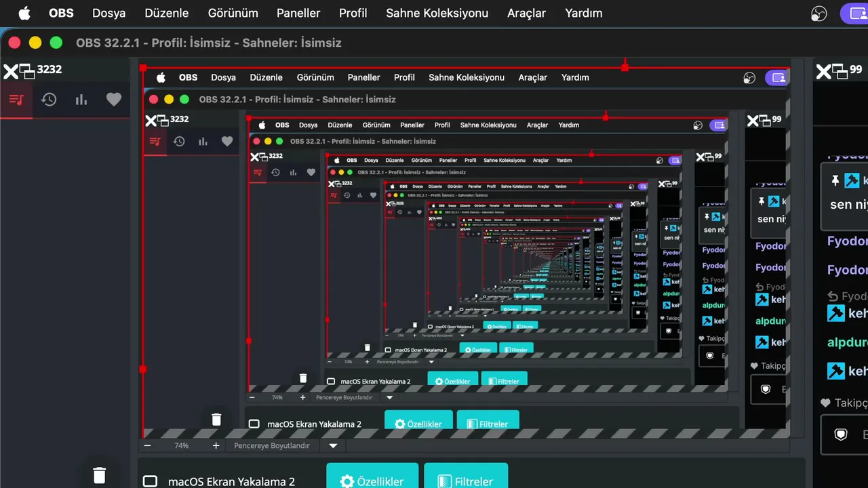The height and width of the screenshot is (488, 868).
Task: Click the main preview's Pencereye Boyutlandır scaling option
Action: [272, 446]
